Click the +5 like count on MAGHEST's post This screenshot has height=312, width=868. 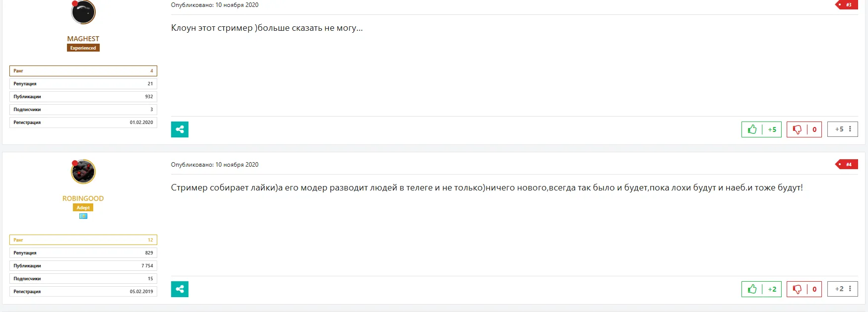click(x=772, y=129)
